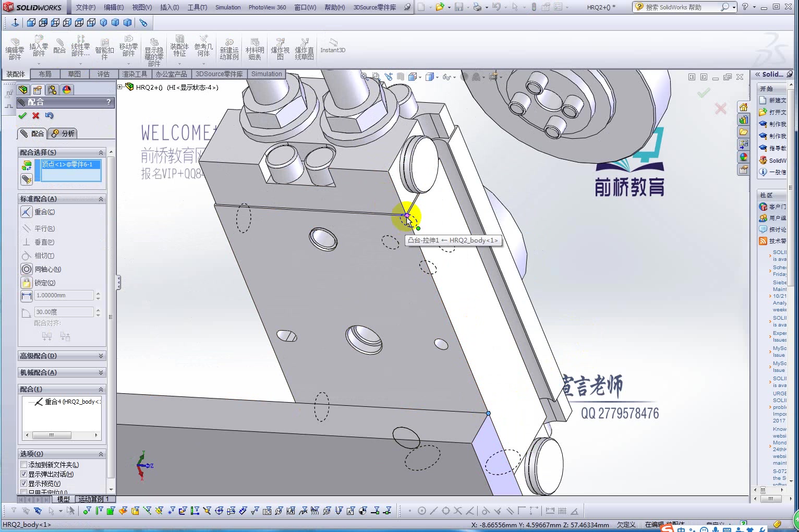Confirm the mate with the green checkmark
Image resolution: width=799 pixels, height=532 pixels.
(x=22, y=115)
